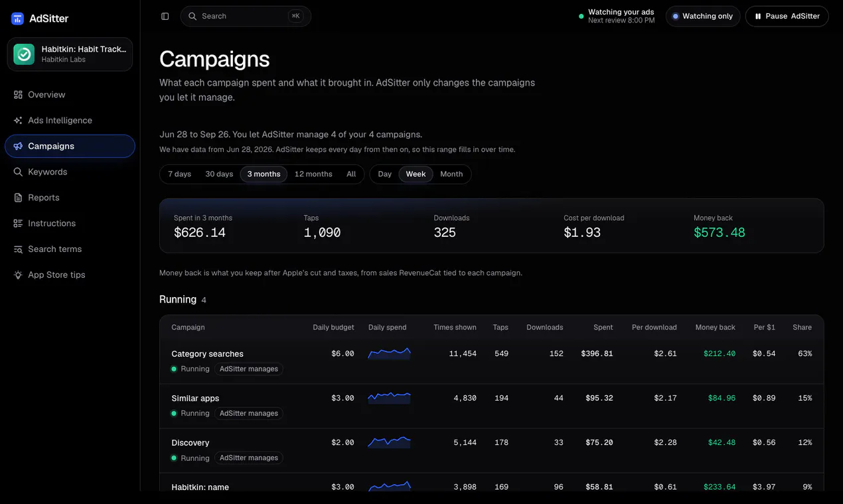Click the $396.81 spent value

tap(597, 354)
